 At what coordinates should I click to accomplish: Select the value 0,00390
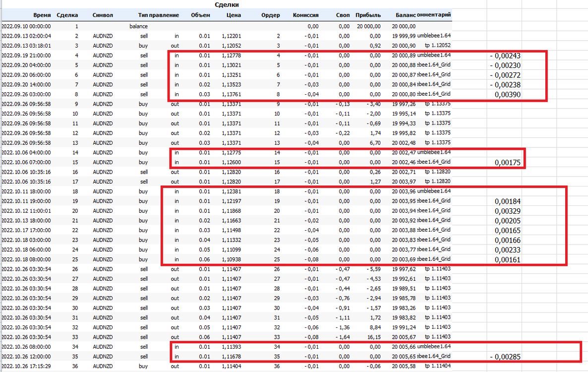508,95
